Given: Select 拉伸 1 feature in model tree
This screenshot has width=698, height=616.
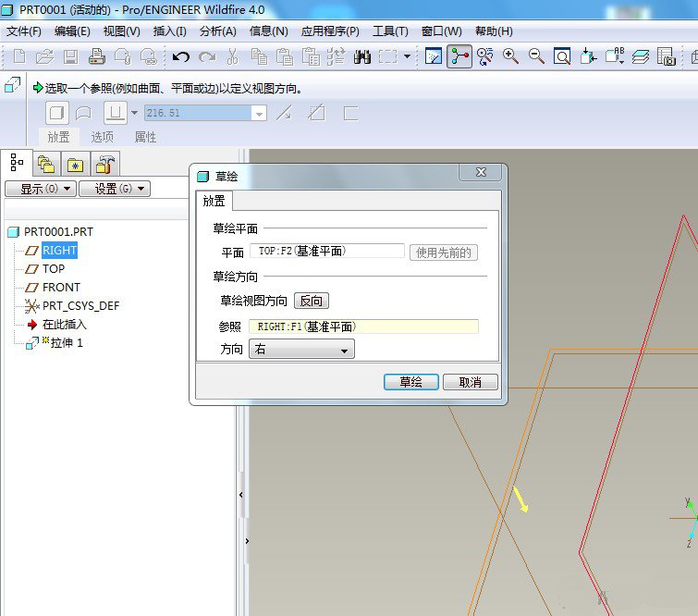Looking at the screenshot, I should click(x=67, y=342).
